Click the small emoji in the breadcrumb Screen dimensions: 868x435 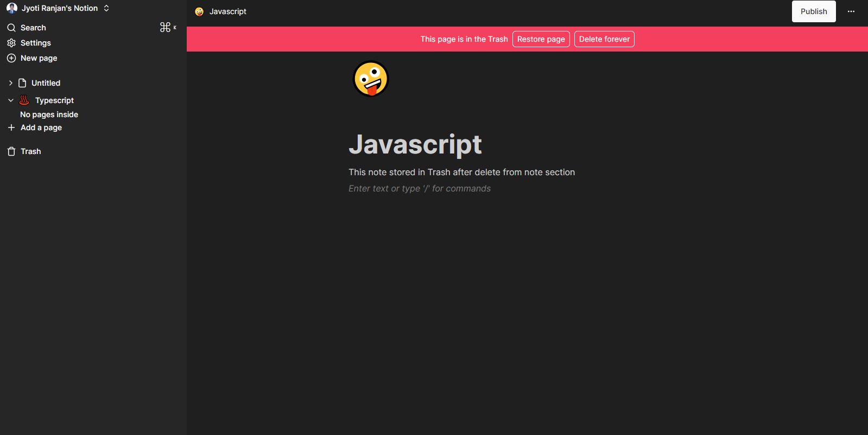point(199,11)
